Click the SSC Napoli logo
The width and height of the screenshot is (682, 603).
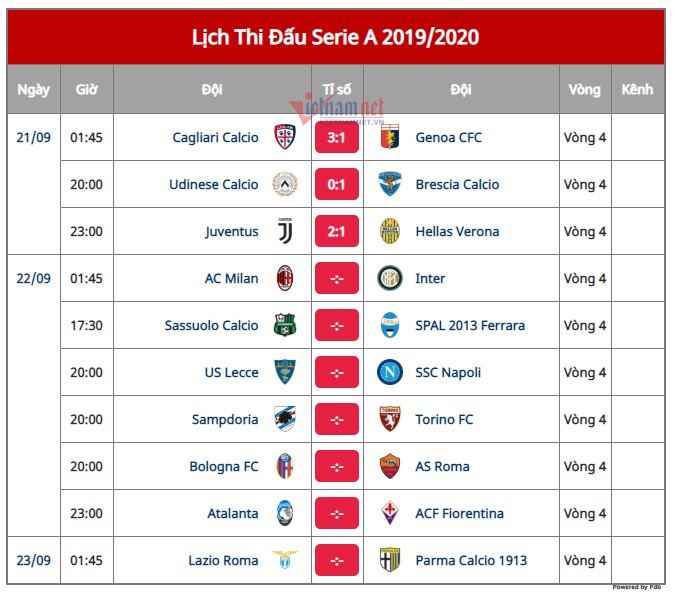tap(390, 372)
